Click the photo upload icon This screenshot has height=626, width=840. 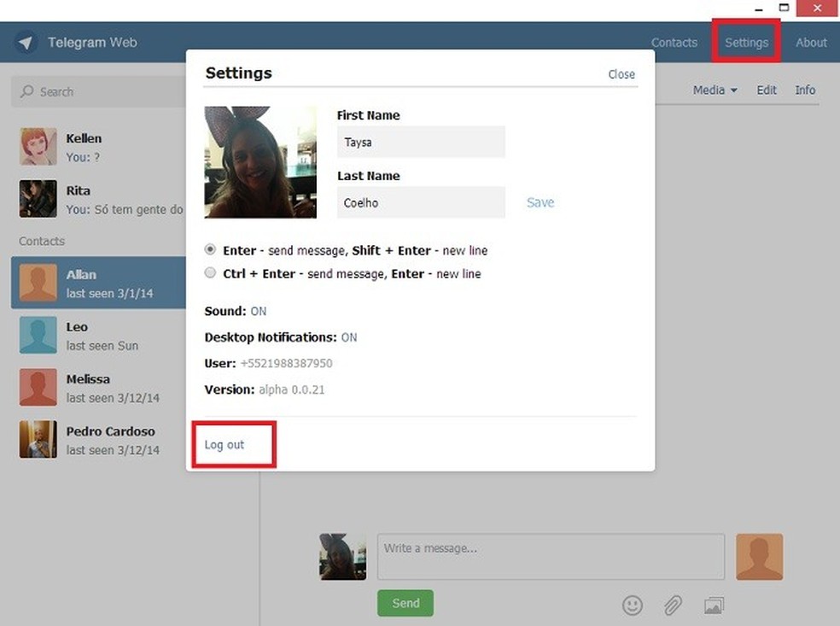coord(713,605)
